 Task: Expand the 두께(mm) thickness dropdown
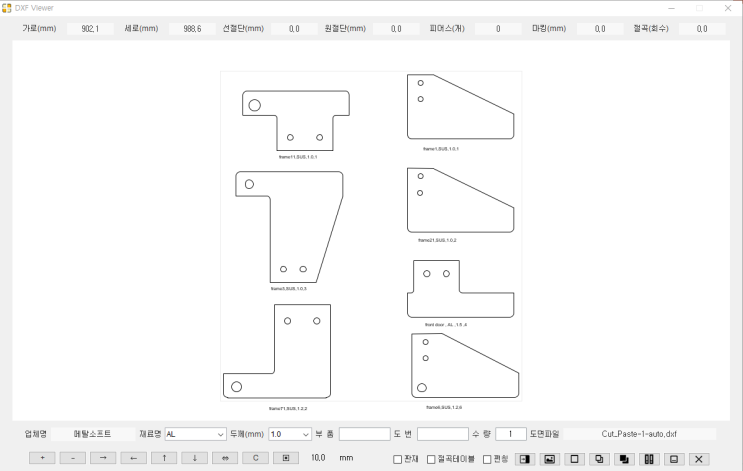point(290,434)
